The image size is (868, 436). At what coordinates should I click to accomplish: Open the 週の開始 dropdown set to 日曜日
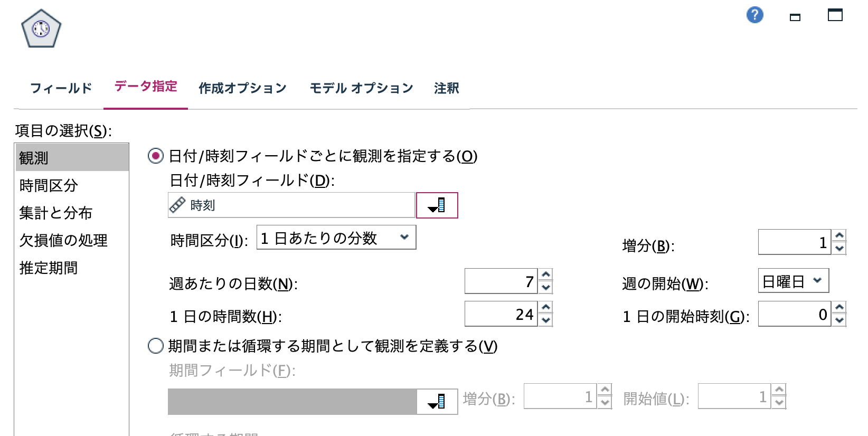(793, 281)
